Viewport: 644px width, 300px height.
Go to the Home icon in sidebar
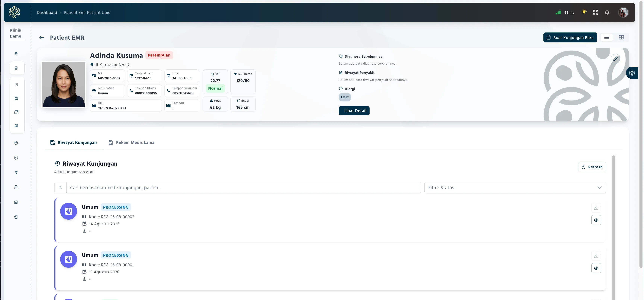[16, 53]
